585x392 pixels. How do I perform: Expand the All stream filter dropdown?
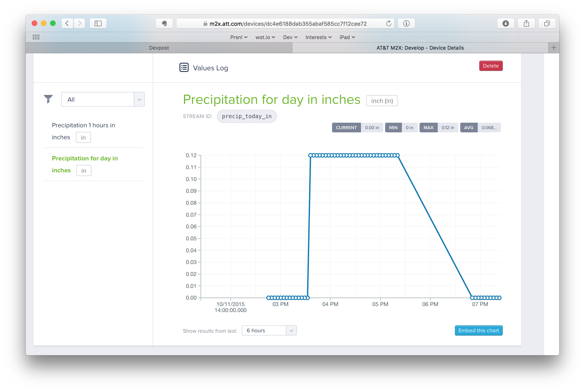[103, 99]
